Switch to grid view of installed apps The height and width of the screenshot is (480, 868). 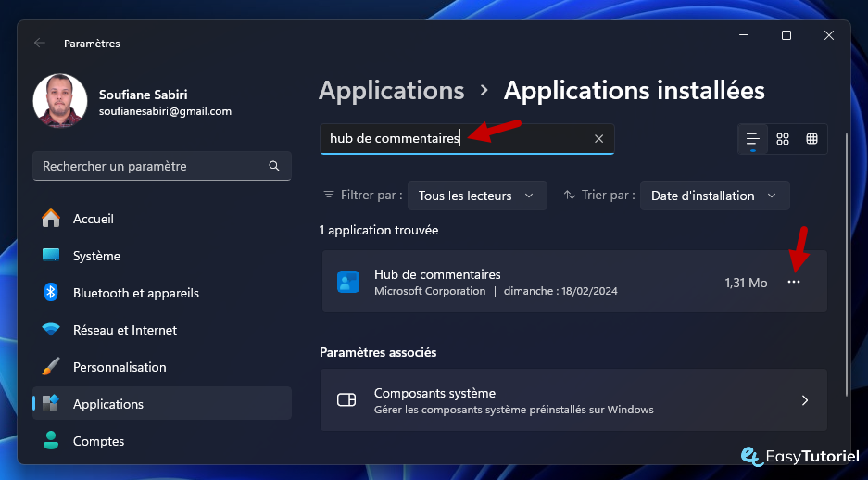click(x=783, y=139)
